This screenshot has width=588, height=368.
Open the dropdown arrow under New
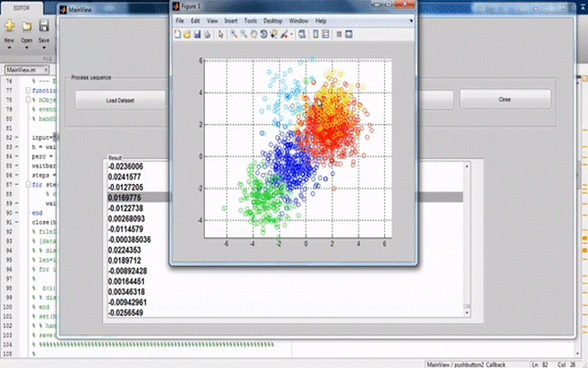(x=9, y=48)
